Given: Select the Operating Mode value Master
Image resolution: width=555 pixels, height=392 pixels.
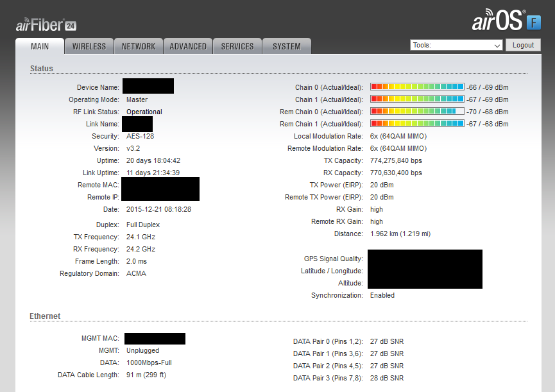Looking at the screenshot, I should [x=137, y=100].
